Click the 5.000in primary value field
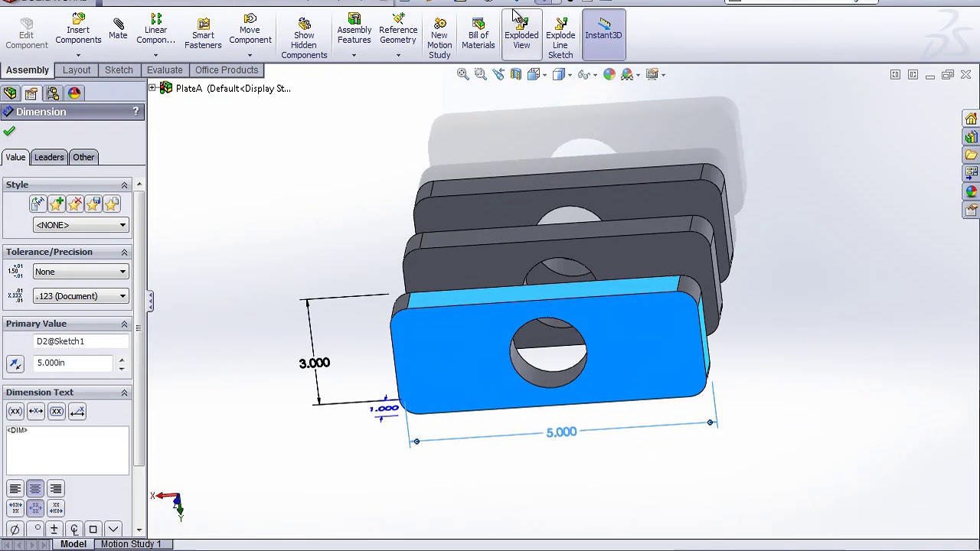This screenshot has width=980, height=551. click(73, 363)
